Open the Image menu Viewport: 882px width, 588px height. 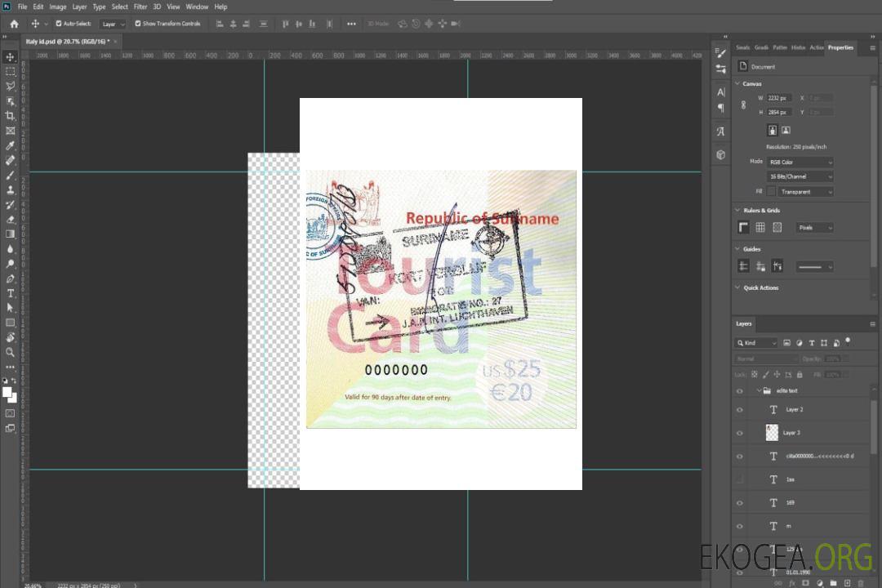(58, 7)
